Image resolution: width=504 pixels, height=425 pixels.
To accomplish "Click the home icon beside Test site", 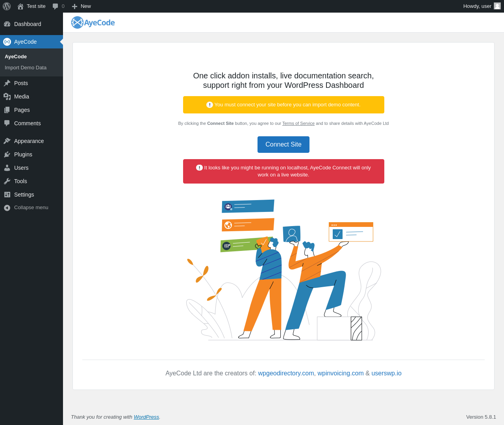I will tap(20, 6).
